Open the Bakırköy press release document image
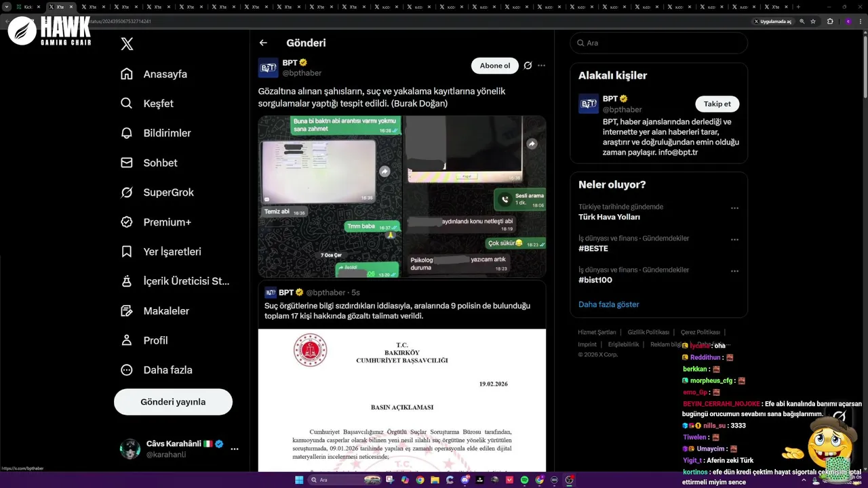The image size is (868, 488). click(402, 400)
